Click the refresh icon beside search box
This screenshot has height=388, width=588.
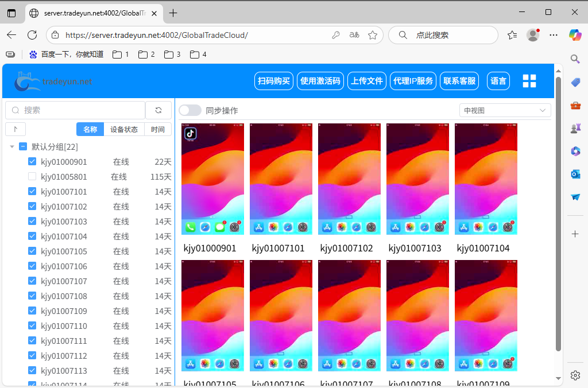(x=158, y=110)
